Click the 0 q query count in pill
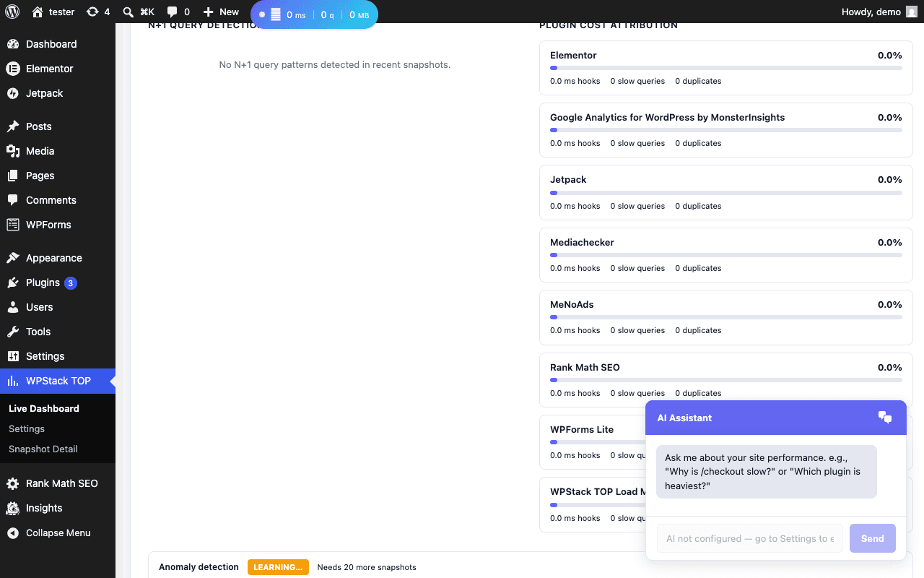This screenshot has height=578, width=924. click(328, 14)
